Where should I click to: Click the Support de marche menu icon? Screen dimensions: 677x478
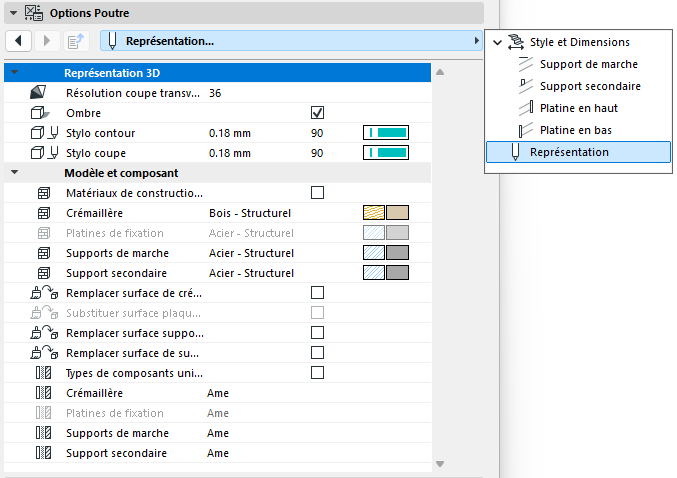pos(525,64)
